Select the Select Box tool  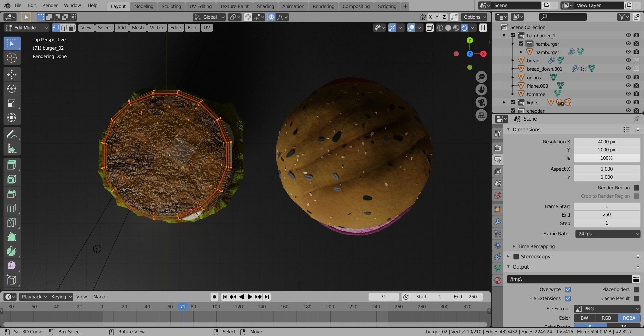point(12,44)
